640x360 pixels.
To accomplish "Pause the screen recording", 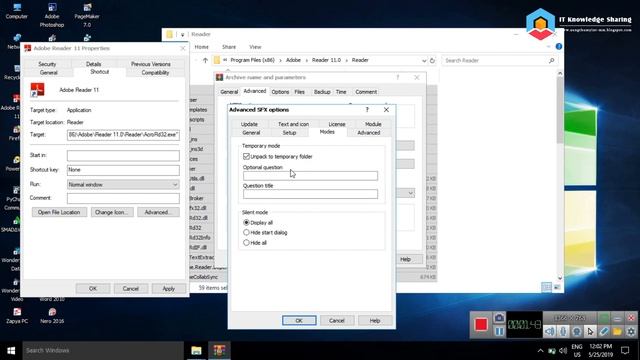I will pos(499,331).
